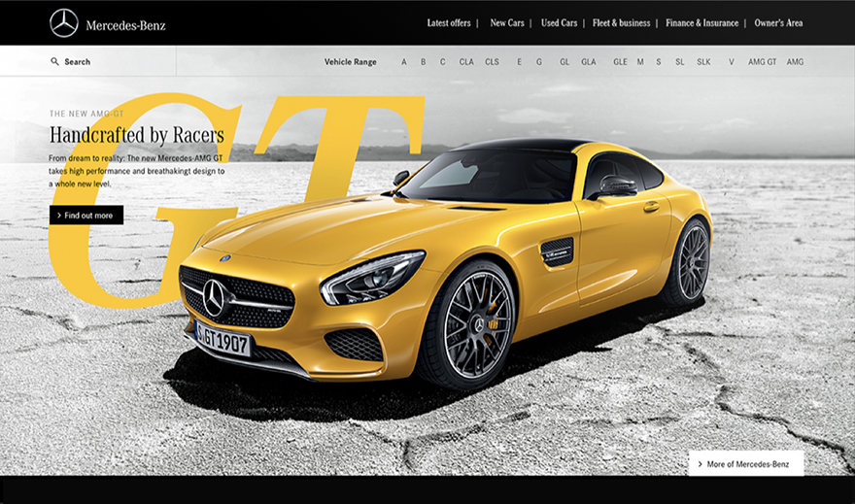Select the E class in Vehicle Range
This screenshot has height=504, width=855.
(x=519, y=62)
